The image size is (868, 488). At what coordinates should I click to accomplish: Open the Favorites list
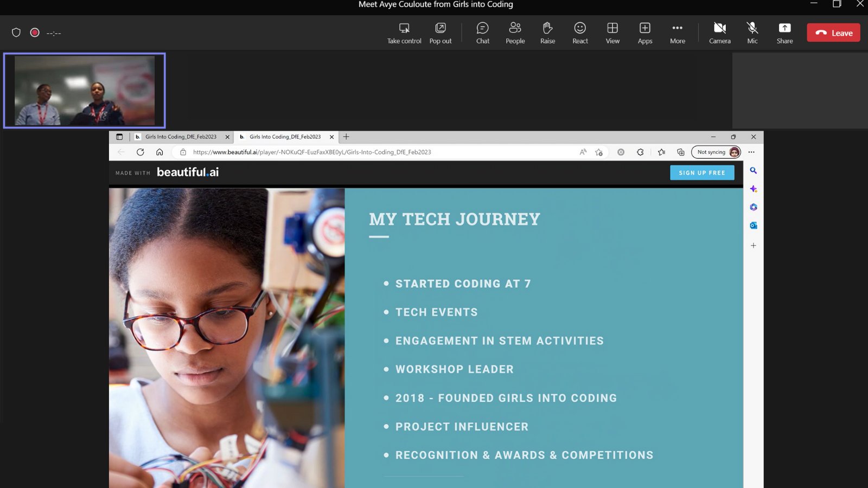[661, 152]
